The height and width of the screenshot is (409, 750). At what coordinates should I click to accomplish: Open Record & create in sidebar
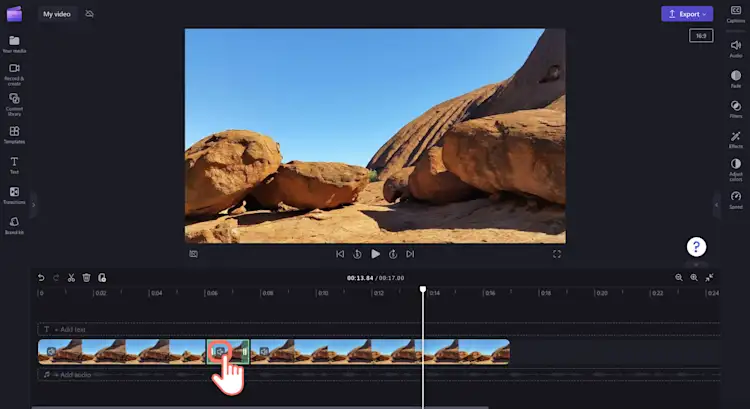coord(15,72)
